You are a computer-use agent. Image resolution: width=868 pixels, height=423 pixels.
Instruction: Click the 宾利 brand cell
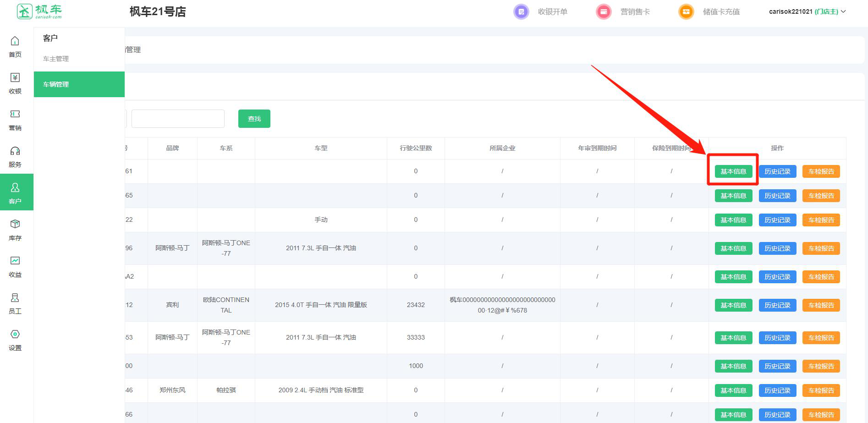pyautogui.click(x=172, y=305)
